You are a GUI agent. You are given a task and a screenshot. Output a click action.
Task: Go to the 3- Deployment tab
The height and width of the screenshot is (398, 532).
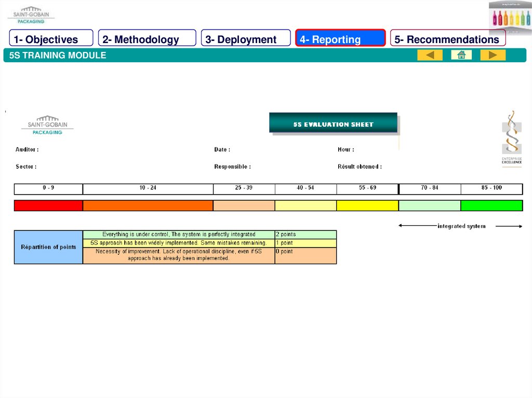click(246, 39)
